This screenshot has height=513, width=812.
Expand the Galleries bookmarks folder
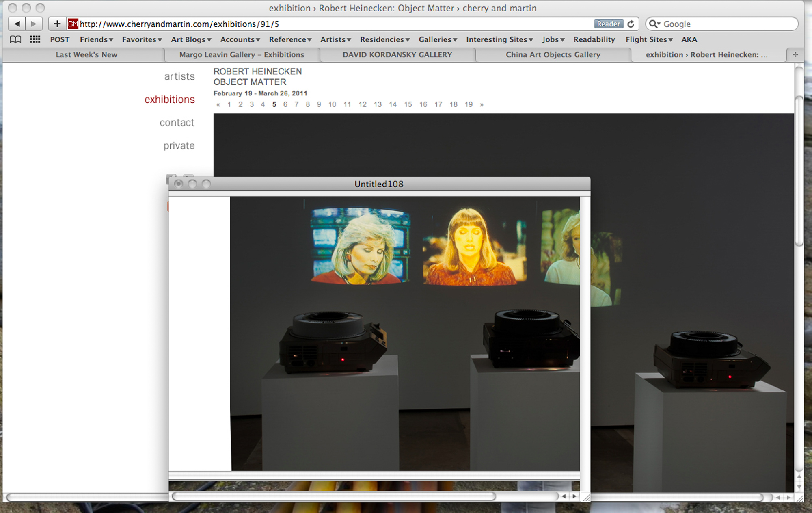[438, 39]
